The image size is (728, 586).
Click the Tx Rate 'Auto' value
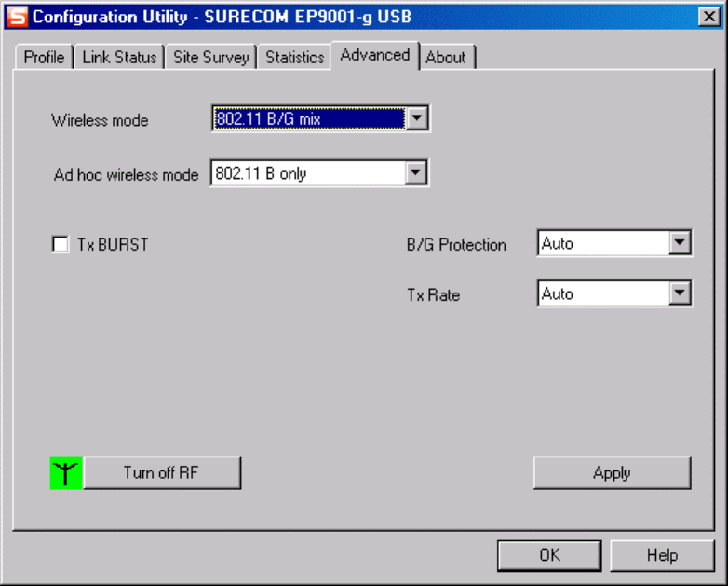tap(603, 293)
